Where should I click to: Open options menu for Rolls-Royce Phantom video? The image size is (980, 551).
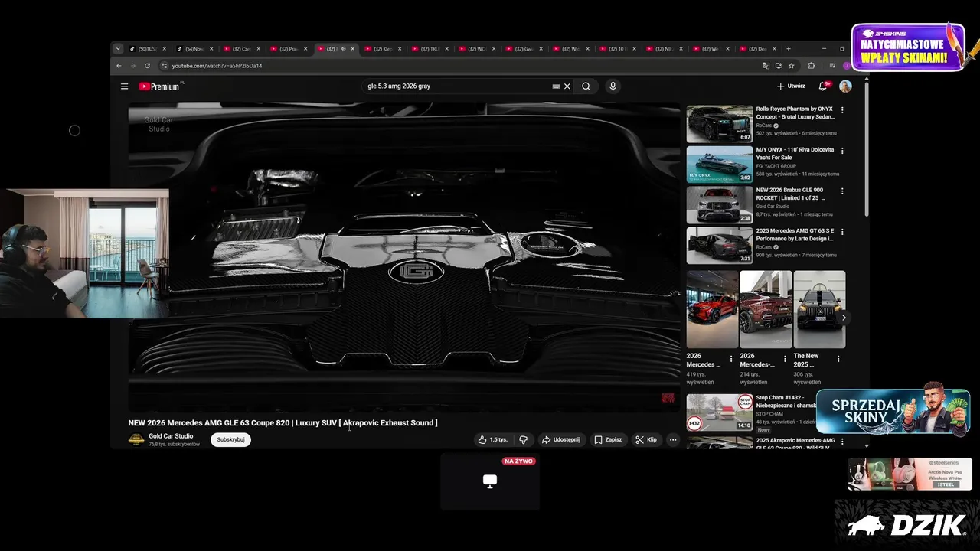pos(842,110)
